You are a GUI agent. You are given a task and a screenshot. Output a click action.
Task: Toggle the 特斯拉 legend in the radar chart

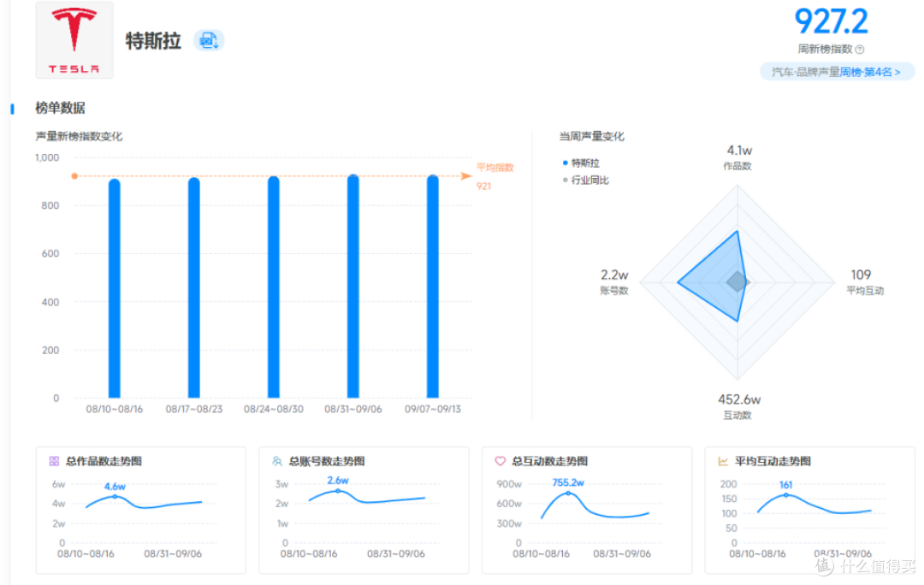(581, 163)
